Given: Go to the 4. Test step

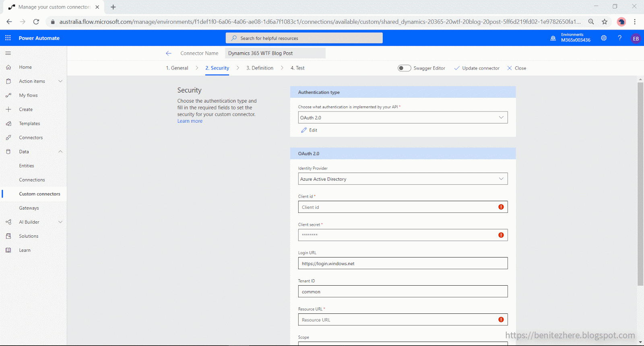Looking at the screenshot, I should point(297,68).
